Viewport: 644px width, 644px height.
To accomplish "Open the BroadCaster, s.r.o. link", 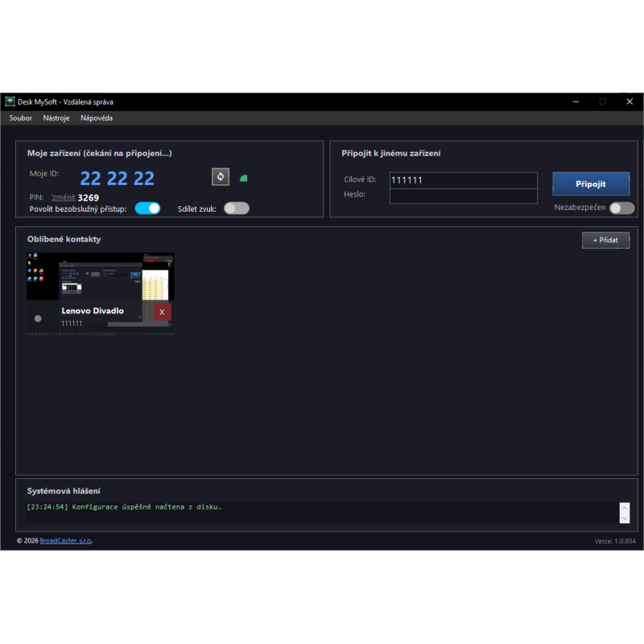I will pos(66,540).
